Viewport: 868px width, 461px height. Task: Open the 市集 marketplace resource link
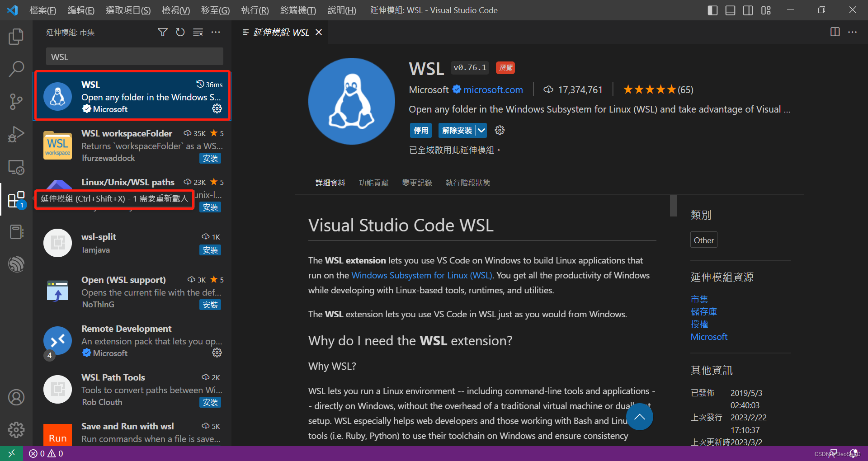pos(699,299)
